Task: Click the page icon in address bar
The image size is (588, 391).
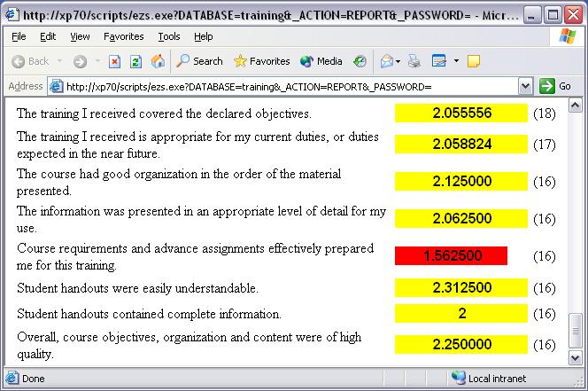Action: click(57, 86)
